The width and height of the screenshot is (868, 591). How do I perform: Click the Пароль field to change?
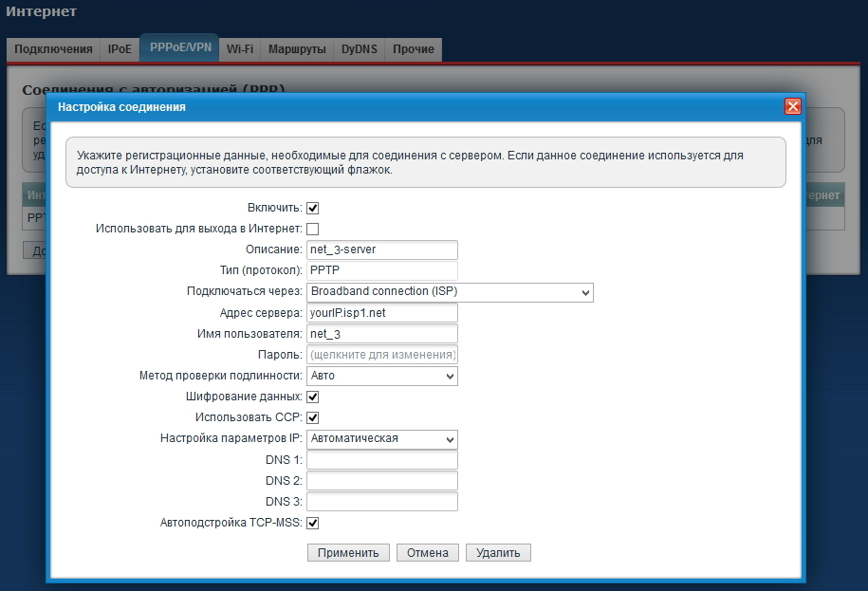[381, 355]
